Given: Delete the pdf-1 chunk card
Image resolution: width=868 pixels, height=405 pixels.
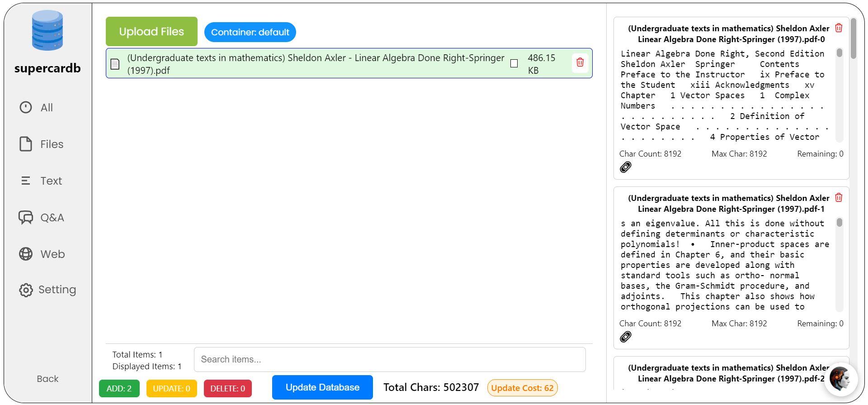Looking at the screenshot, I should [x=839, y=198].
